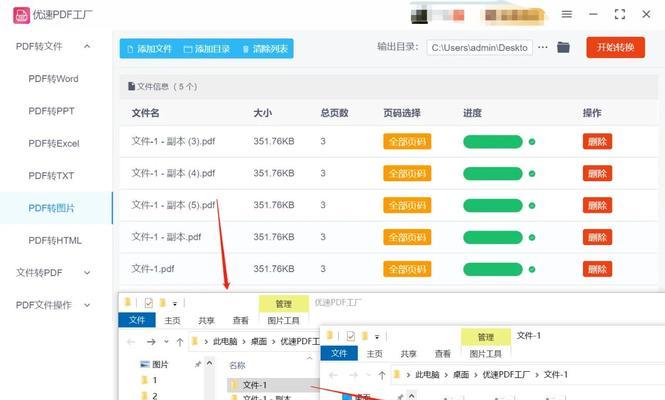The image size is (665, 400).
Task: Go up one level in 优速PDF工厂 Explorer
Action: 180,341
